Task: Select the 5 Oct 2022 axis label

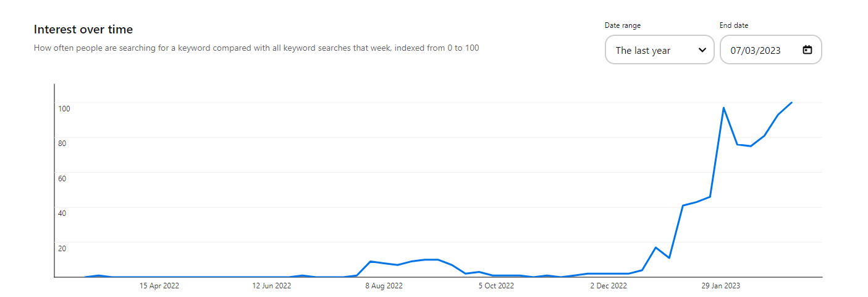Action: click(496, 286)
